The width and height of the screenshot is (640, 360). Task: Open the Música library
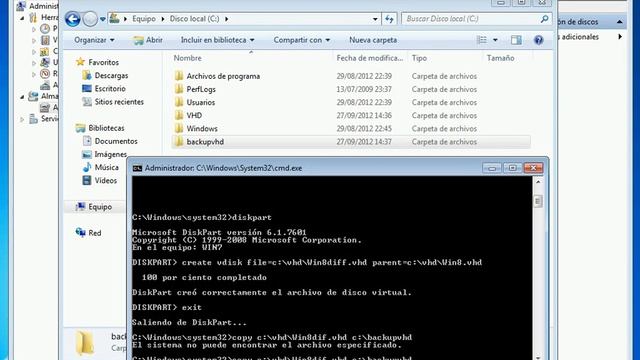(x=106, y=167)
